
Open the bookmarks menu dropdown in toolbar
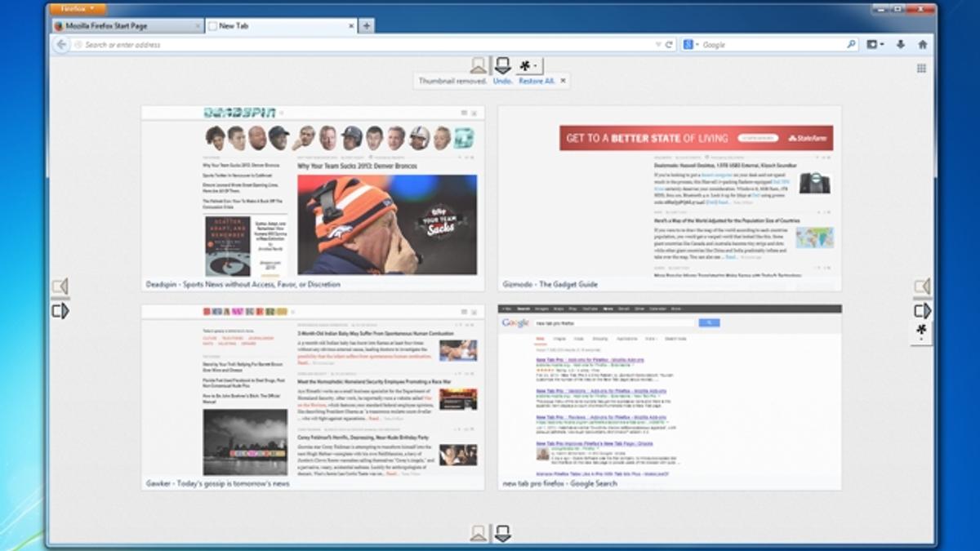click(x=875, y=45)
